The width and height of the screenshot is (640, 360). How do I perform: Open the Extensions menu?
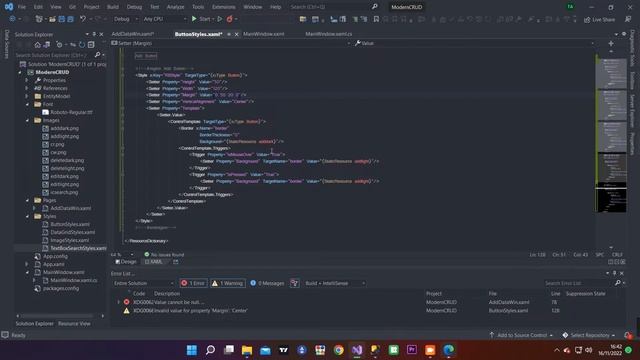click(224, 7)
